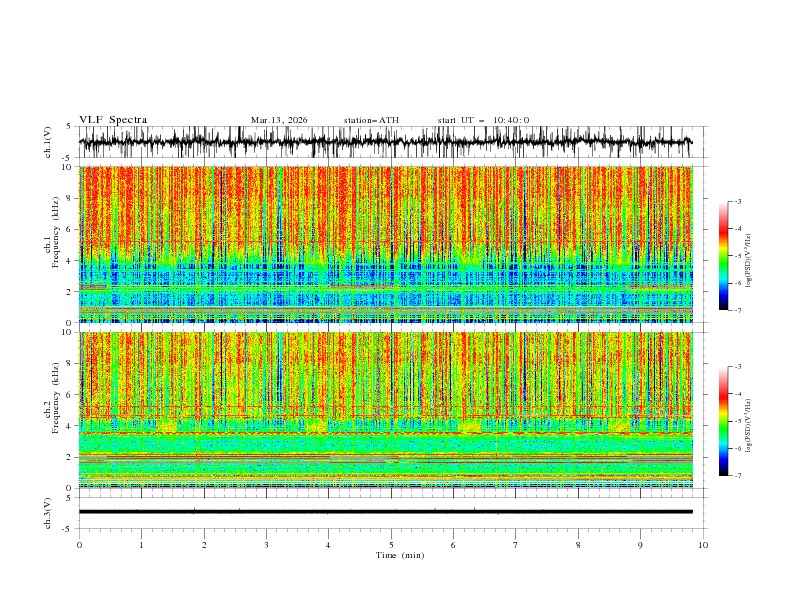Screen dimensions: 792x612
Task: Click the 'station=ATH' label
Action: 371,120
